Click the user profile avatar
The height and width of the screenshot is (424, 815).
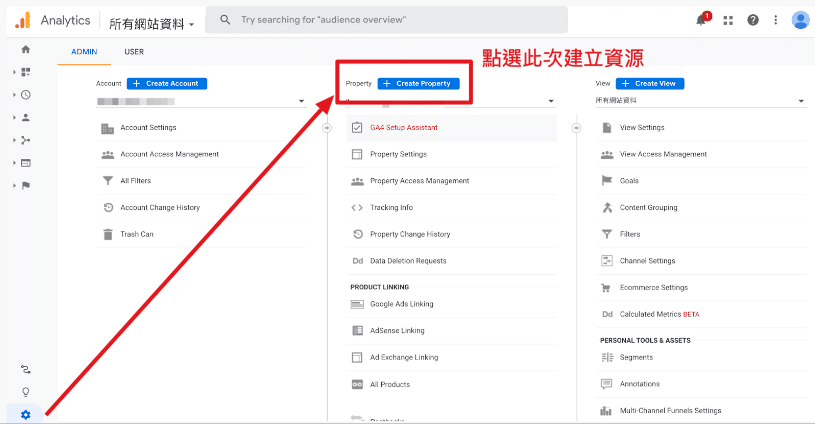[x=800, y=20]
